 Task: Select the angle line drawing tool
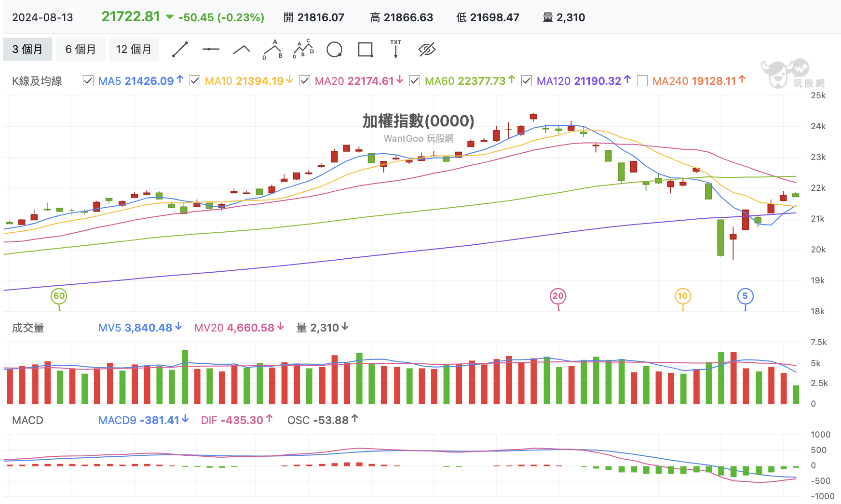tap(241, 49)
